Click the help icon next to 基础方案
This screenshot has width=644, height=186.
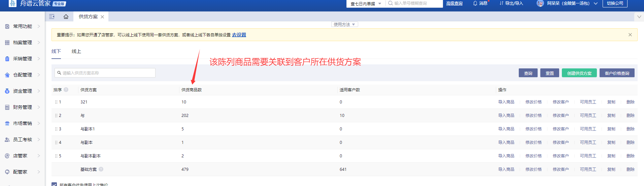(x=101, y=169)
